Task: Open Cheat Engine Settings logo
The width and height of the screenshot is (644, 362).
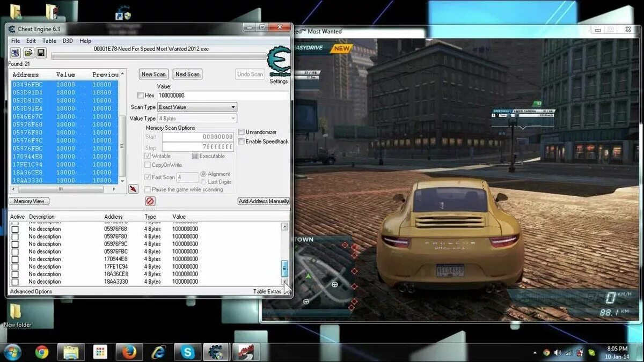Action: tap(279, 62)
